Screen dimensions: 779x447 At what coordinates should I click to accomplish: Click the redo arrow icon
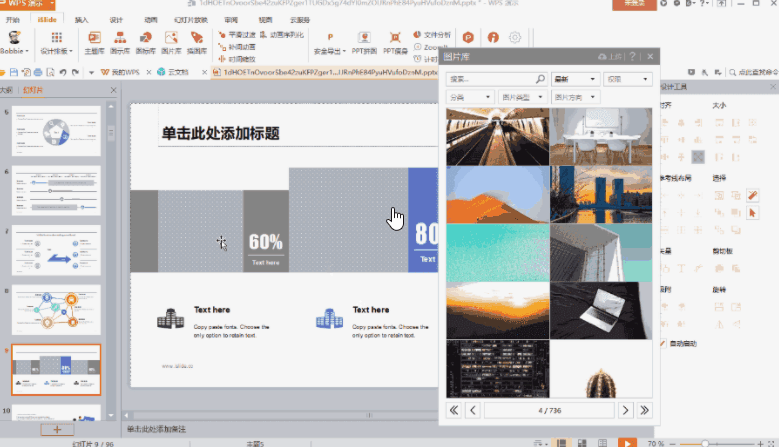point(76,72)
